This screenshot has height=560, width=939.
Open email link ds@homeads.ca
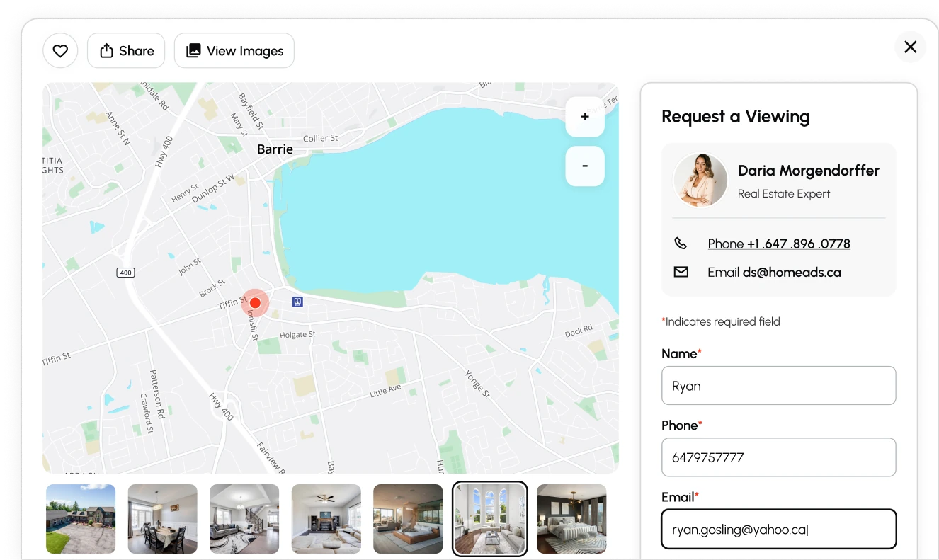[x=774, y=272]
